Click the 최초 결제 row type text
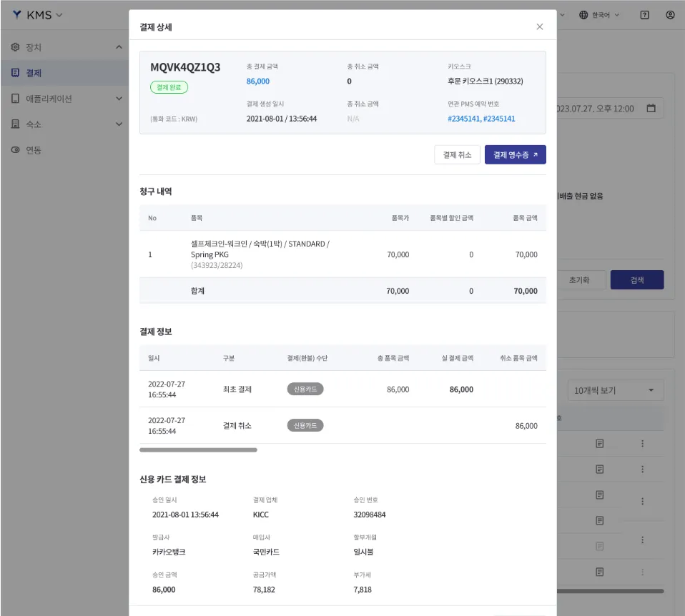Viewport: 685px width, 616px height. [237, 389]
